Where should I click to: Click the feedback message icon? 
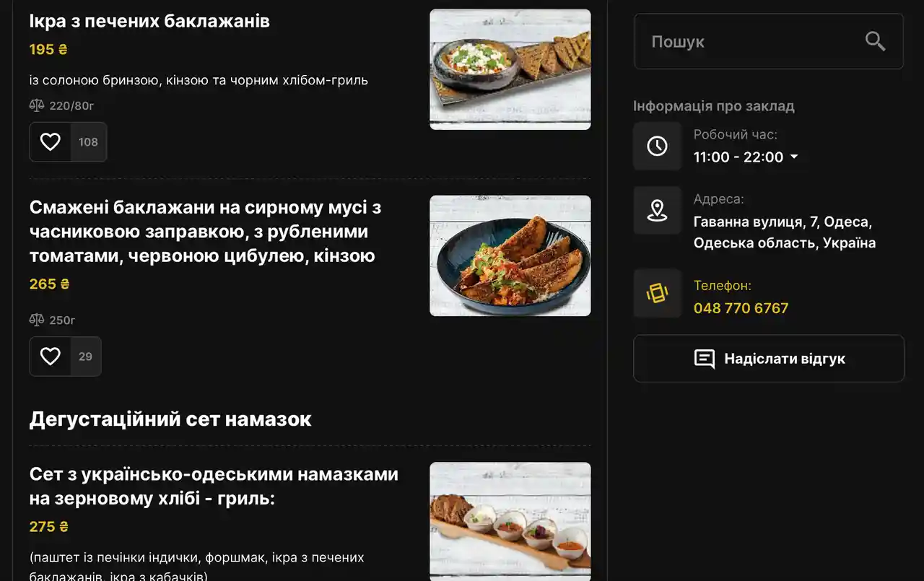[705, 359]
